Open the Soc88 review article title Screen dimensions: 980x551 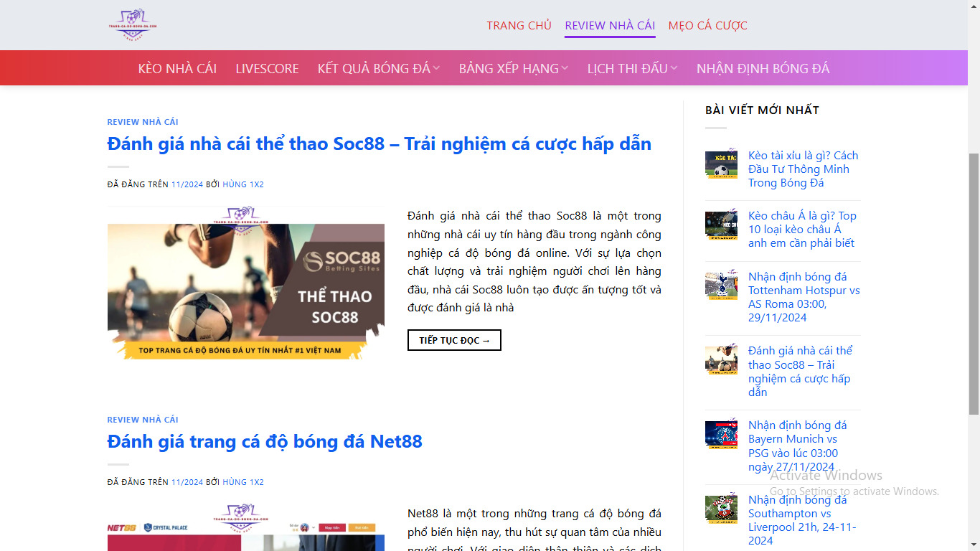coord(380,143)
